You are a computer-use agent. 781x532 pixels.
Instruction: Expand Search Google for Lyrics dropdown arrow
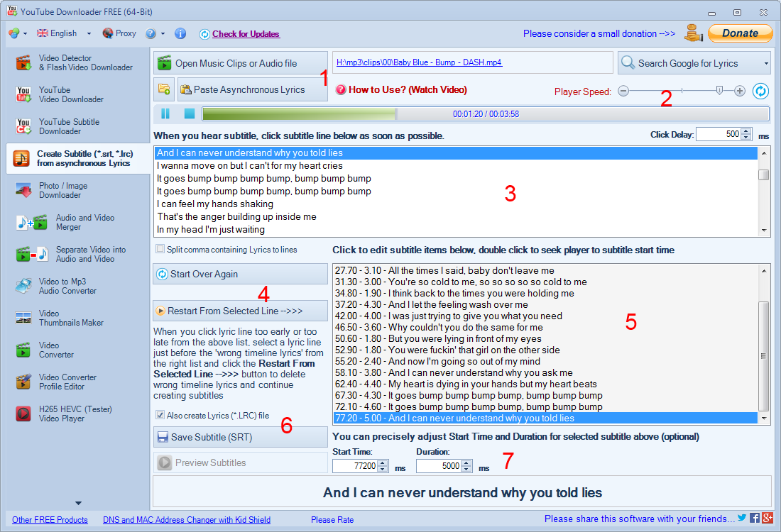(x=766, y=64)
